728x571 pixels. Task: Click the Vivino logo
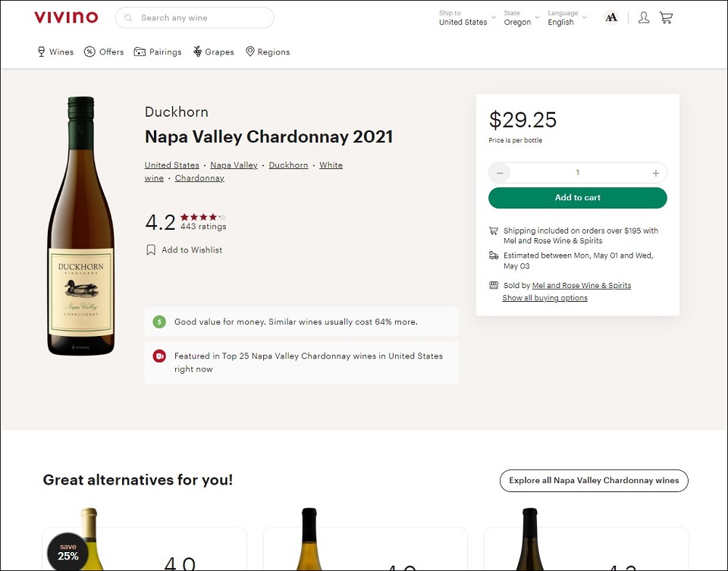pos(66,17)
